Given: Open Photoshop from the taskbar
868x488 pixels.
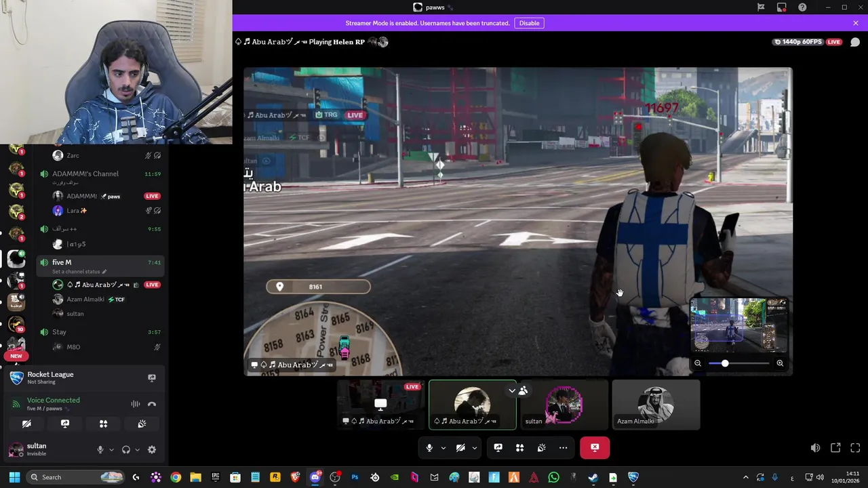Looking at the screenshot, I should point(355,477).
